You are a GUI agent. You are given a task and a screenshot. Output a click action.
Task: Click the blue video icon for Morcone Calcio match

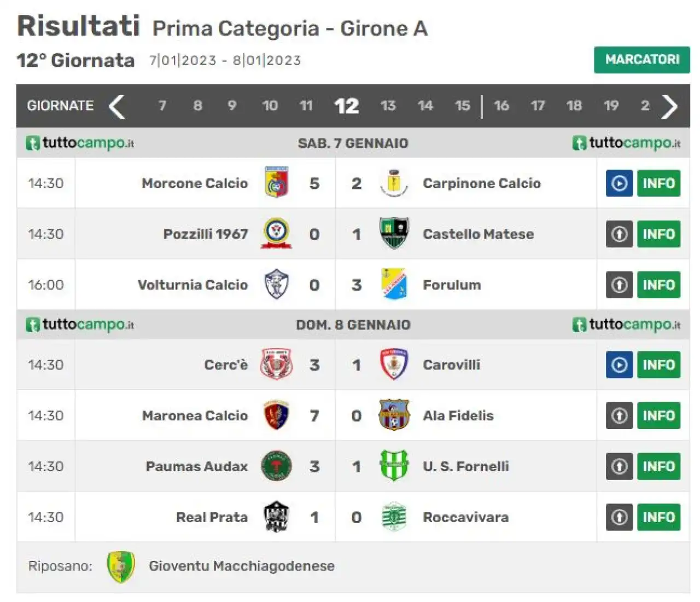[x=619, y=183]
